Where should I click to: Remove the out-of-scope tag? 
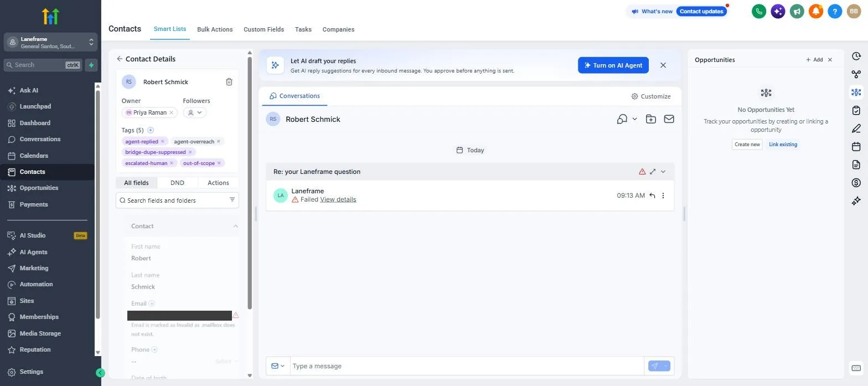[x=219, y=163]
